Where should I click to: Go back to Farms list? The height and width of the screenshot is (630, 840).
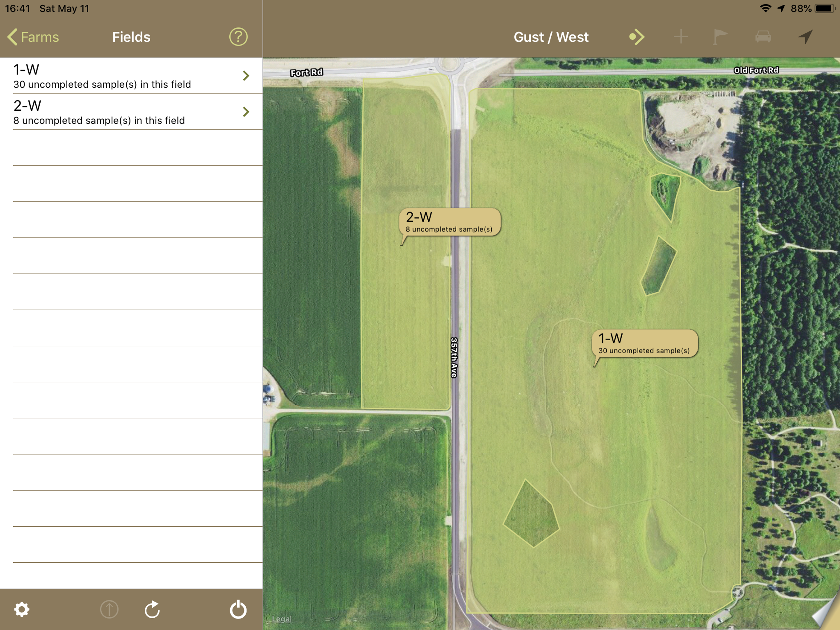[33, 37]
